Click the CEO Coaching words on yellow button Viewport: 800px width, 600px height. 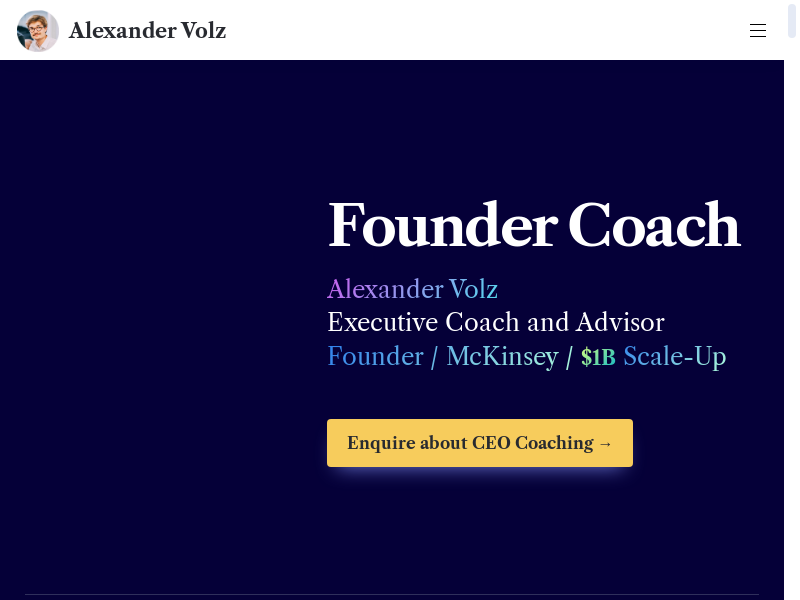pyautogui.click(x=532, y=443)
